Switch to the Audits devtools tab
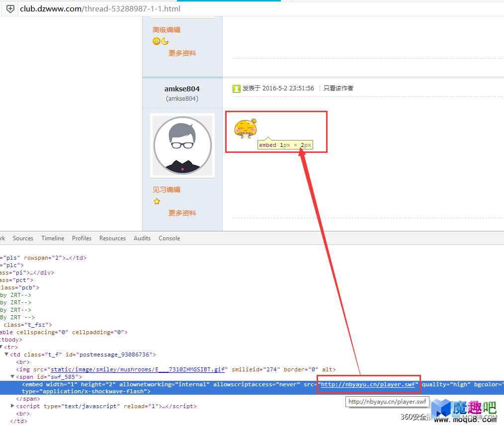Screen dimensions: 504x426 (x=142, y=238)
